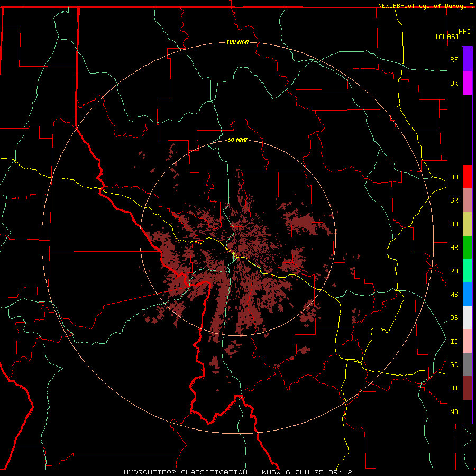Pick the green HR legend color block

coord(467,248)
